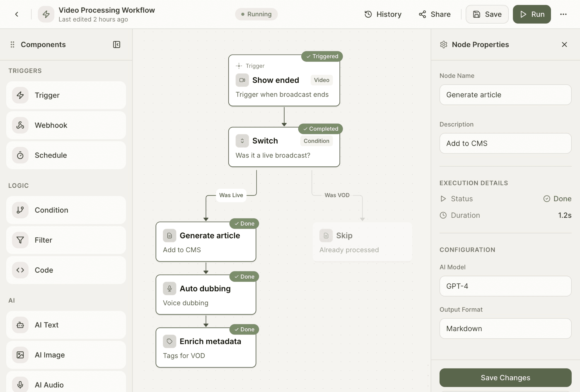Click the Node Properties gear icon
Image resolution: width=580 pixels, height=392 pixels.
(444, 45)
